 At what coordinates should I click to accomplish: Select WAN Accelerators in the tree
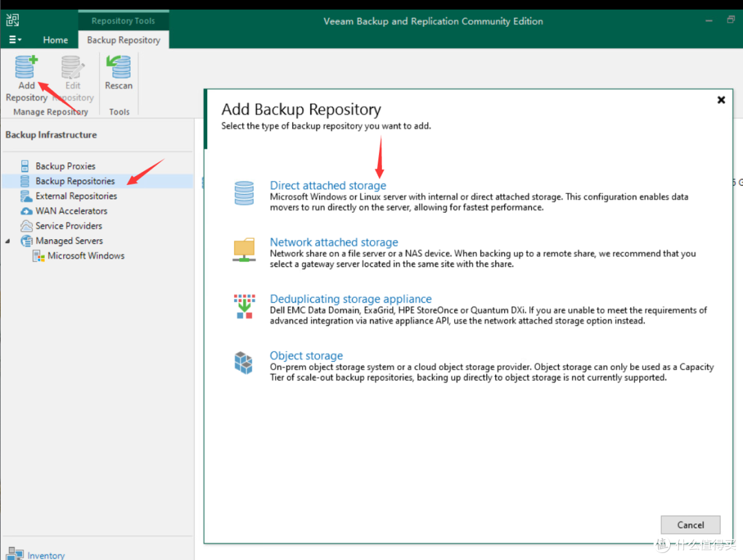(x=72, y=211)
